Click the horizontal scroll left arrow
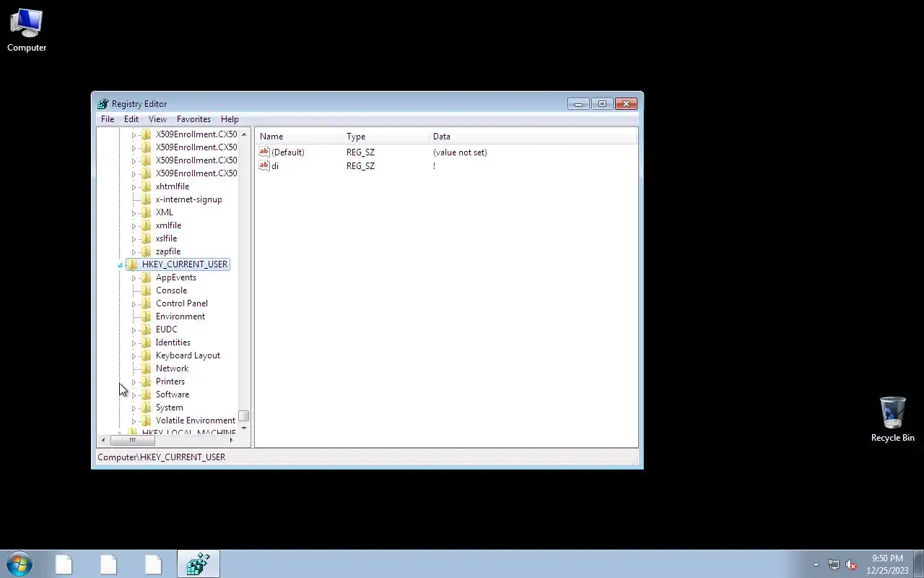The height and width of the screenshot is (578, 924). coord(103,440)
